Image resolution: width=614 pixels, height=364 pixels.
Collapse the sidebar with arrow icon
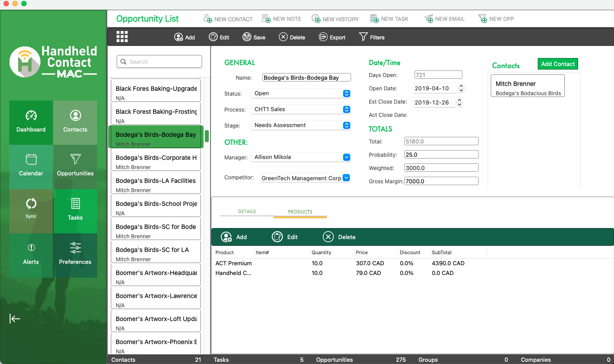[x=15, y=319]
